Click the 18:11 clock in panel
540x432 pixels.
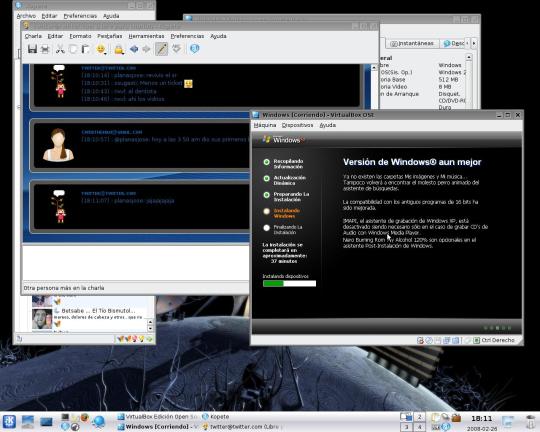(481, 419)
